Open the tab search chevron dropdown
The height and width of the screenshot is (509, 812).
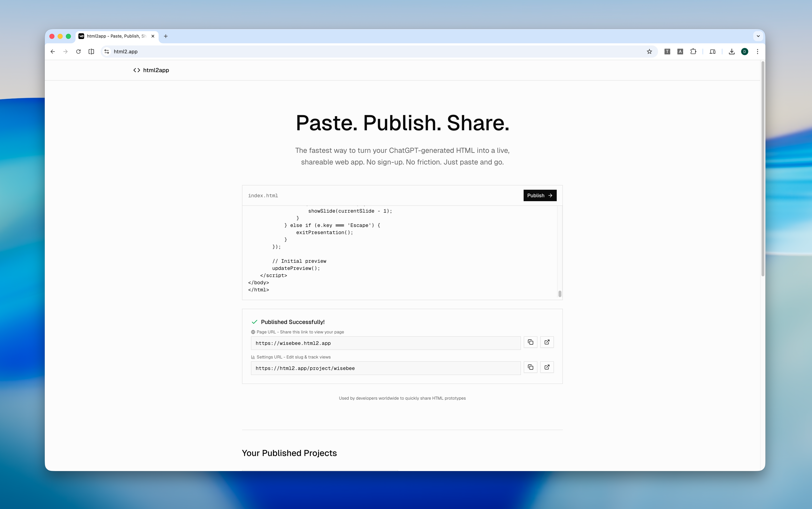pyautogui.click(x=758, y=36)
